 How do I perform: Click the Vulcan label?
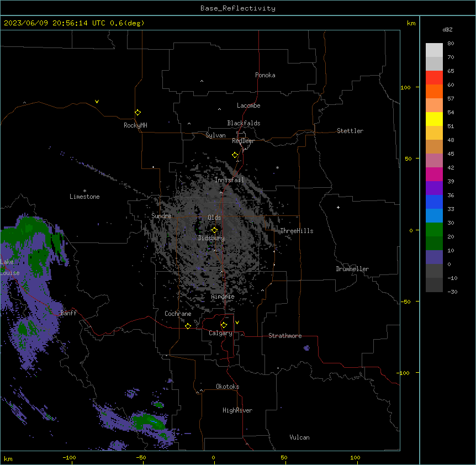tap(299, 437)
